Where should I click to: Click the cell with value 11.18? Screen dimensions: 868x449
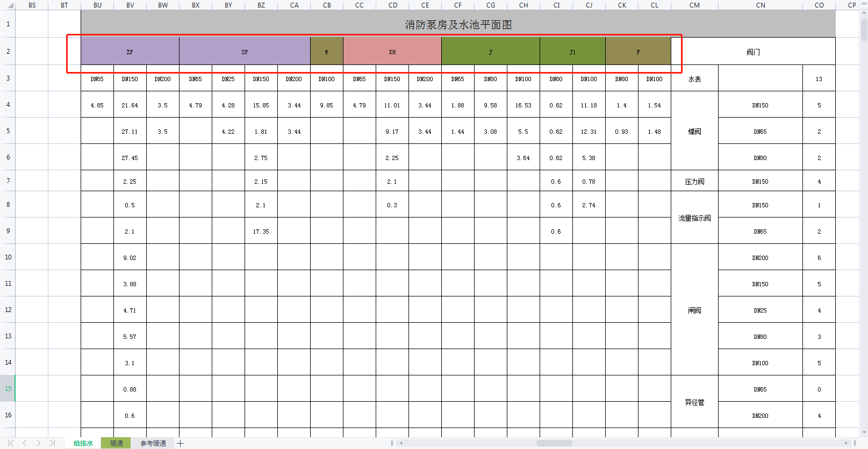(589, 105)
